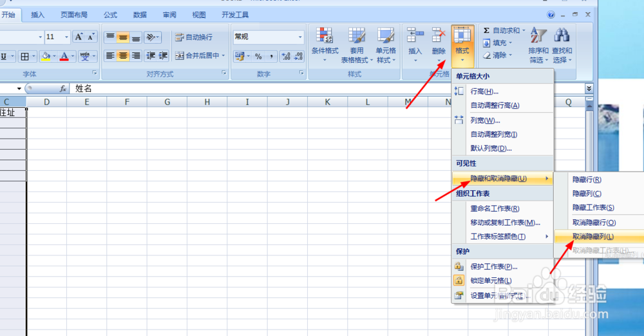Click the fx insert function button
The width and height of the screenshot is (644, 336).
pos(63,88)
